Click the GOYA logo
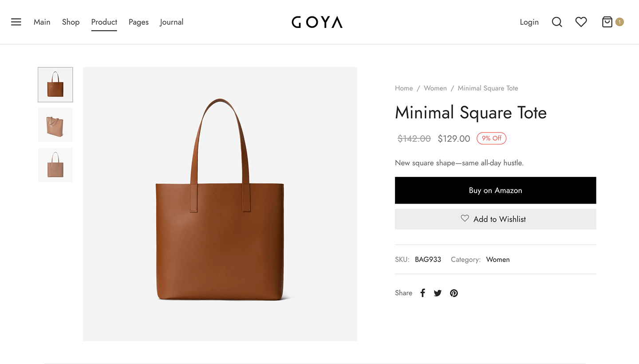Viewport: 639px width, 364px height. coord(317,22)
